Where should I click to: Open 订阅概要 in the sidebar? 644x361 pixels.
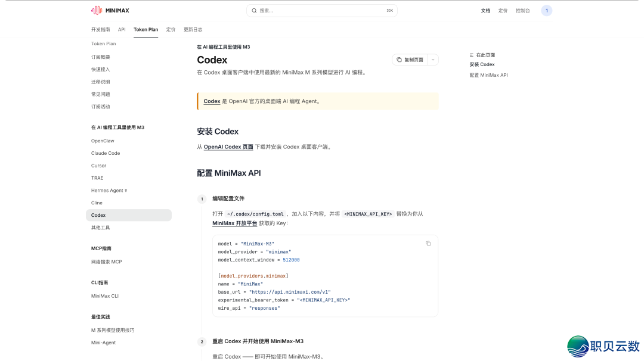coord(101,57)
